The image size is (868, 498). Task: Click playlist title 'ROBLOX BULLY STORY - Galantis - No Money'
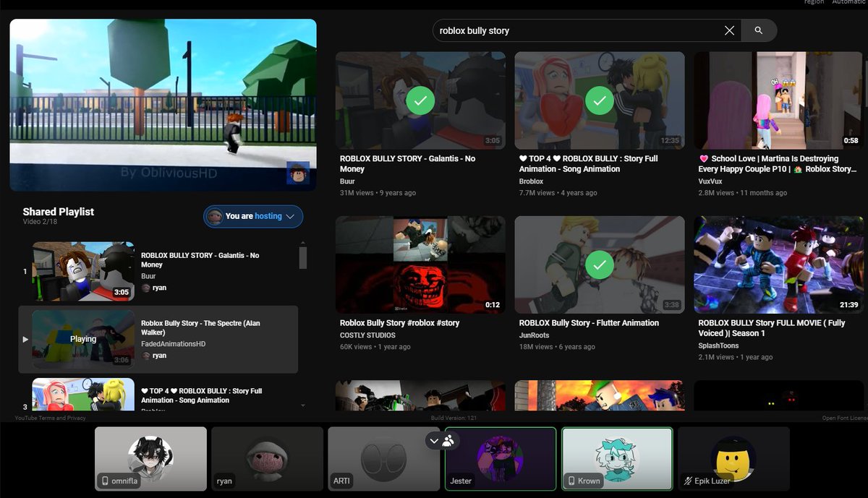pos(200,260)
